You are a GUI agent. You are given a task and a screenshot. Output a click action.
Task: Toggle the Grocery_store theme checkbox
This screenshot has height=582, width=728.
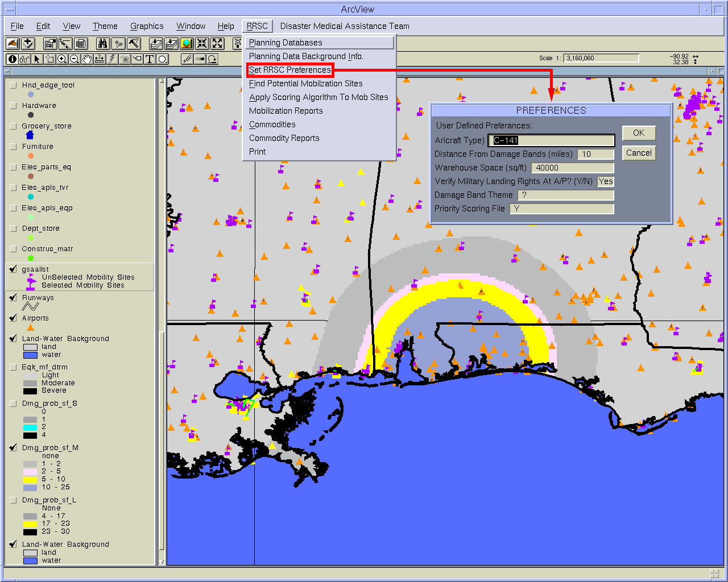(x=13, y=126)
